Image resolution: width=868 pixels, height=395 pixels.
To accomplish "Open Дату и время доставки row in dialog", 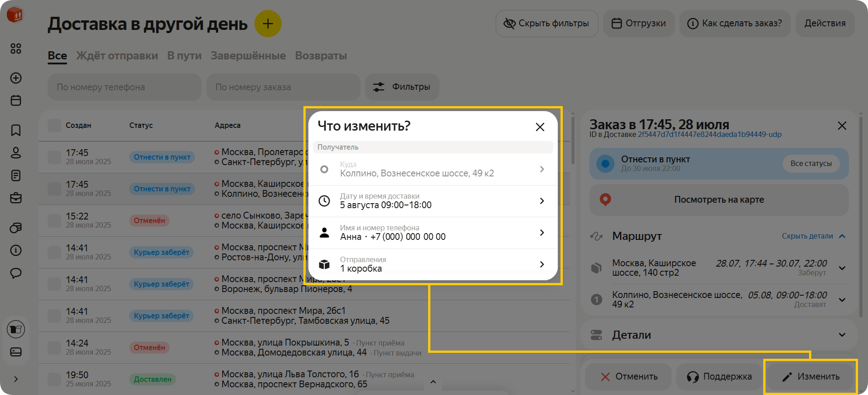I will coord(433,201).
